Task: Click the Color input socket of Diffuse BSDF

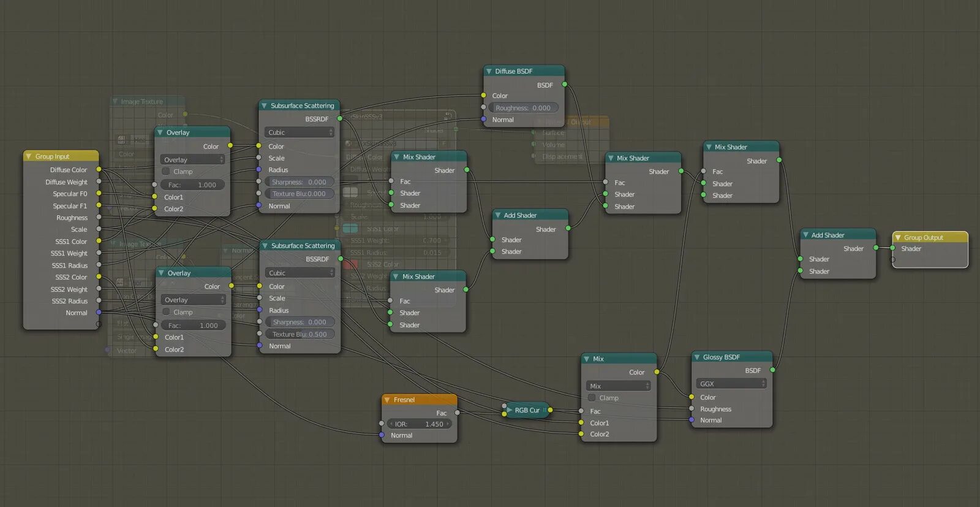Action: (x=484, y=96)
